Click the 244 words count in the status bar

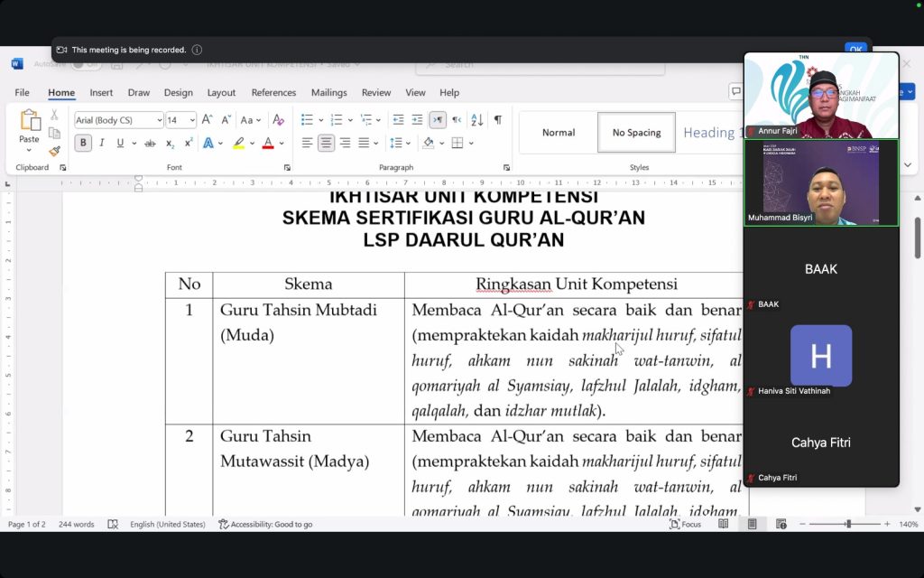77,524
